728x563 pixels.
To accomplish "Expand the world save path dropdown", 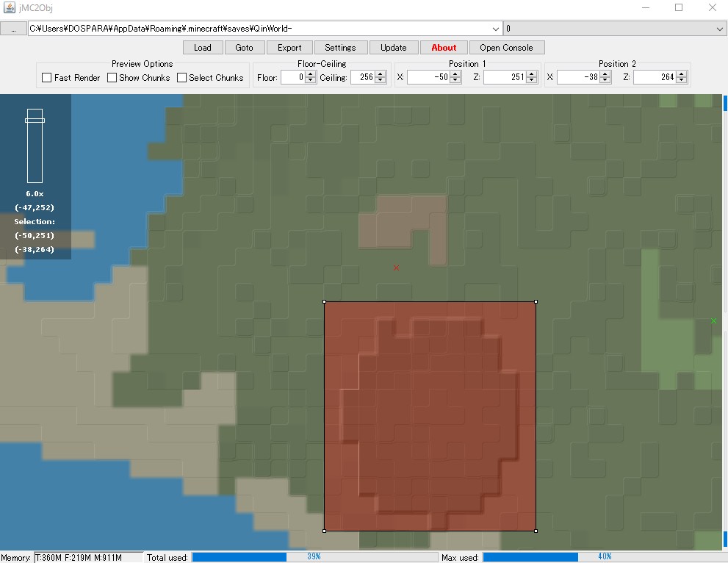I will click(x=496, y=29).
